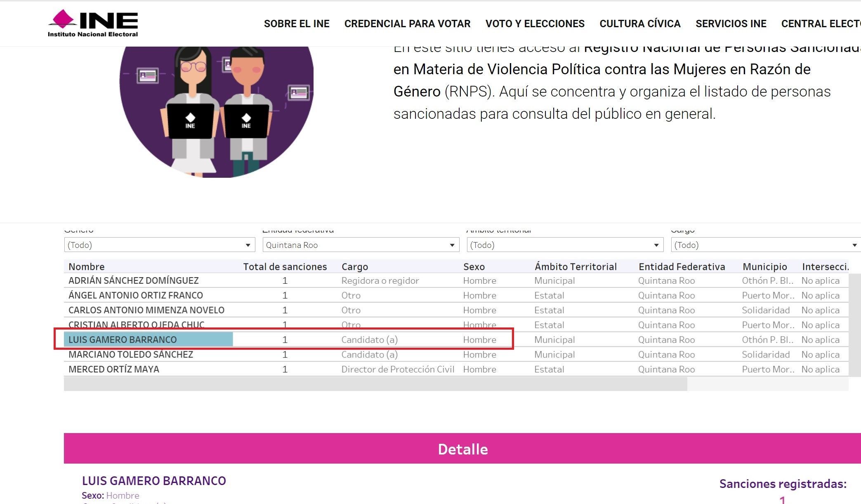Select CARLOS ANTONIO MIMENZA NOVELO row
The height and width of the screenshot is (504, 861).
pos(456,310)
